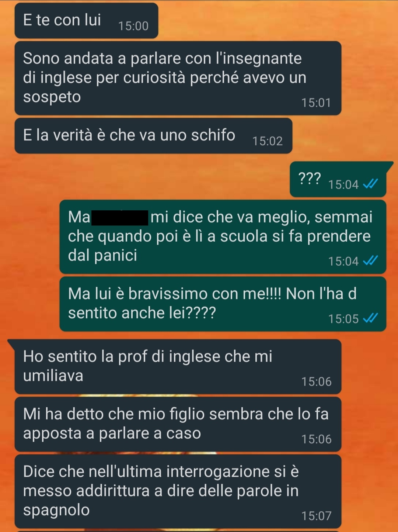This screenshot has width=398, height=532.
Task: Tap the double-check read receipt on '???' message
Action: [x=370, y=184]
